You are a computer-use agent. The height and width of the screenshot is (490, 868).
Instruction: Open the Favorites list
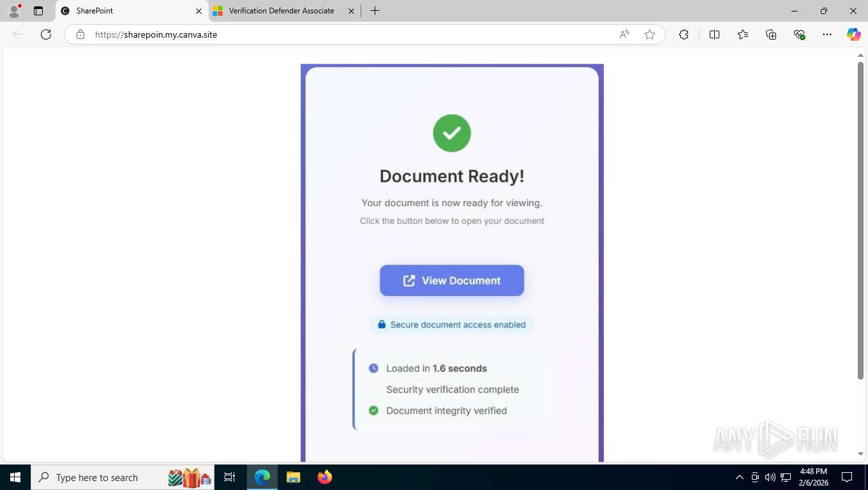(x=743, y=34)
